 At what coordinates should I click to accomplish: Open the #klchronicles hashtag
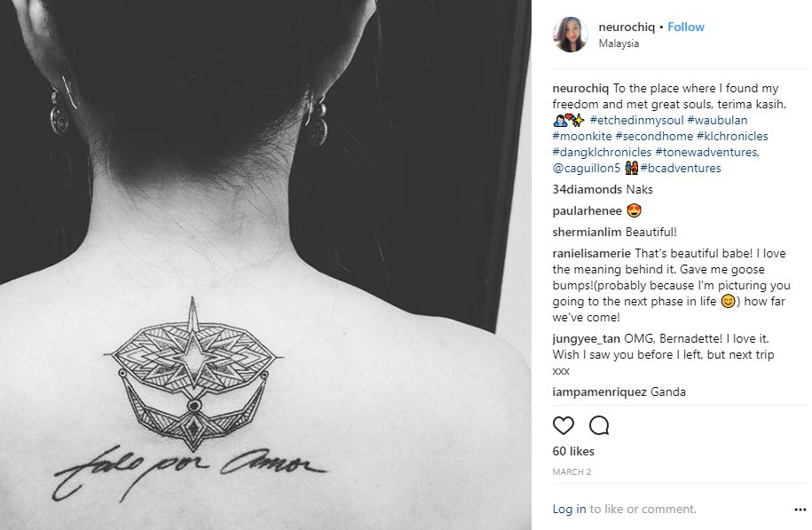tap(732, 136)
